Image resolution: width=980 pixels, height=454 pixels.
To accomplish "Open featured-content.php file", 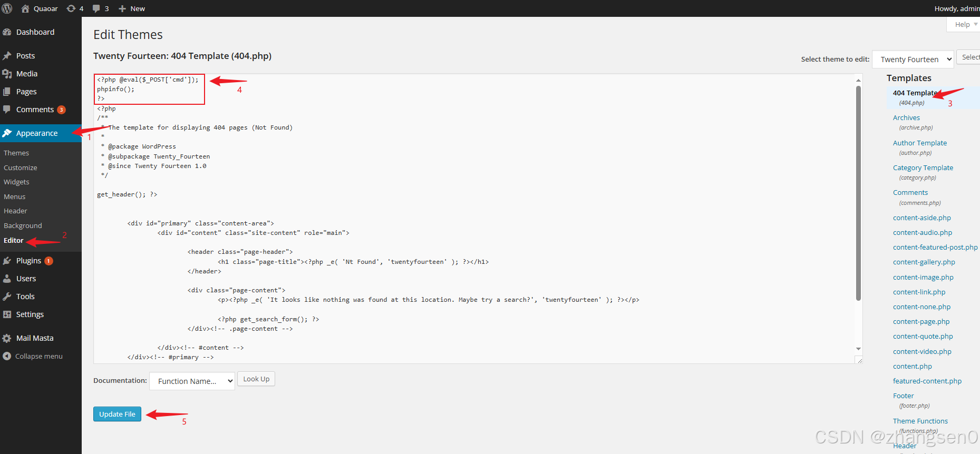I will (x=927, y=381).
